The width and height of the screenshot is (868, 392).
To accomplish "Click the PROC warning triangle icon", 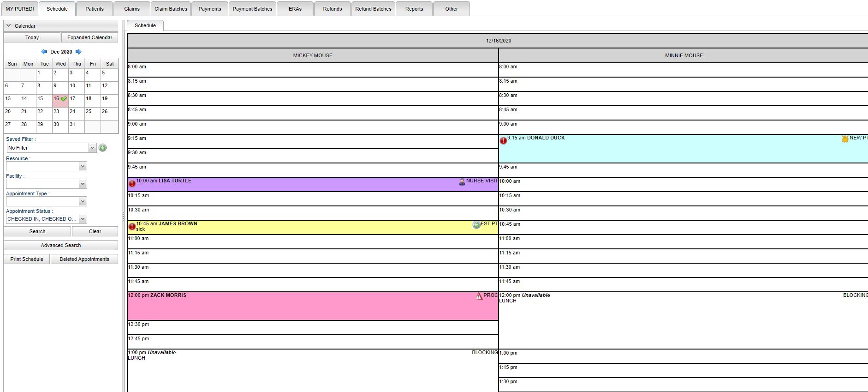I will tap(479, 296).
